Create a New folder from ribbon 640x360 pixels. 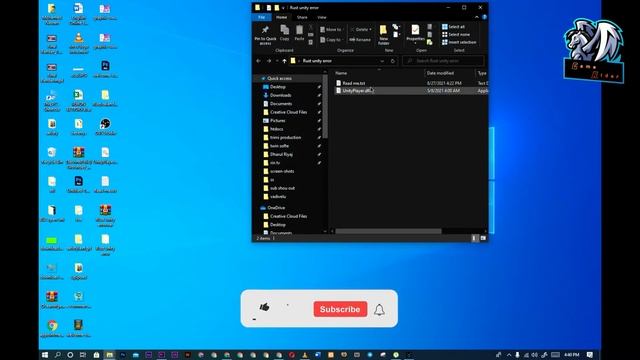pos(383,35)
